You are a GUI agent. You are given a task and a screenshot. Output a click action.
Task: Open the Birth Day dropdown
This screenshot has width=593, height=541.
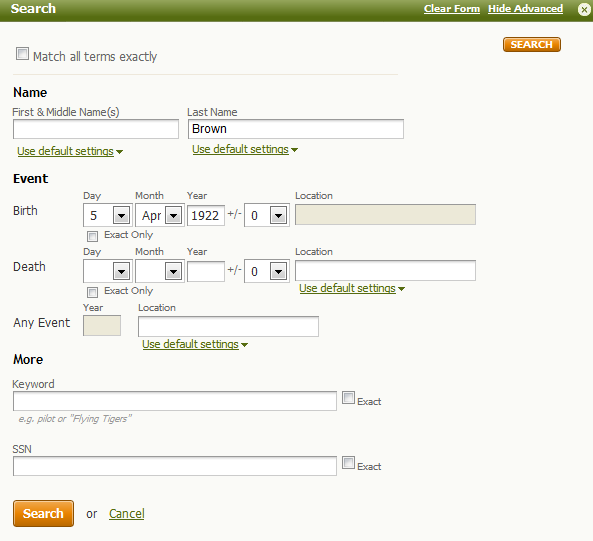pos(108,215)
